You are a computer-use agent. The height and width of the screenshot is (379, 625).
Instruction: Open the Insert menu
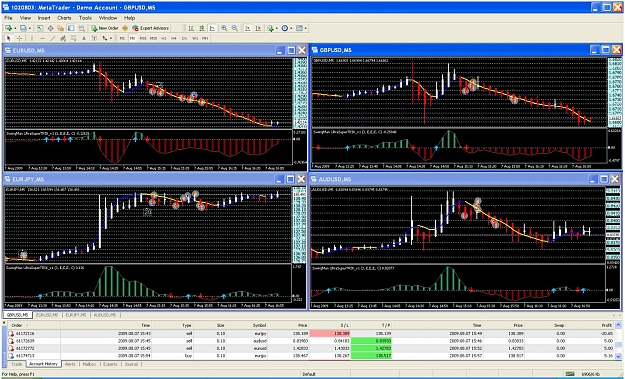[x=44, y=18]
